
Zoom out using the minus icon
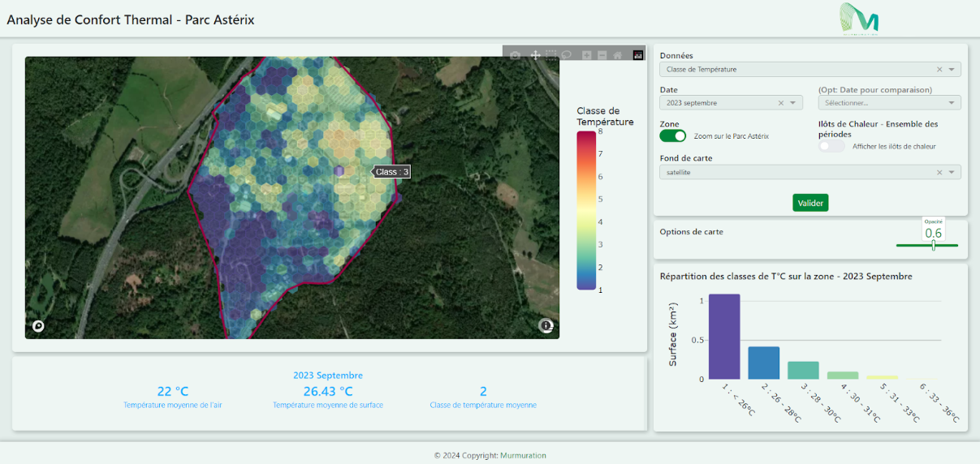[x=602, y=55]
